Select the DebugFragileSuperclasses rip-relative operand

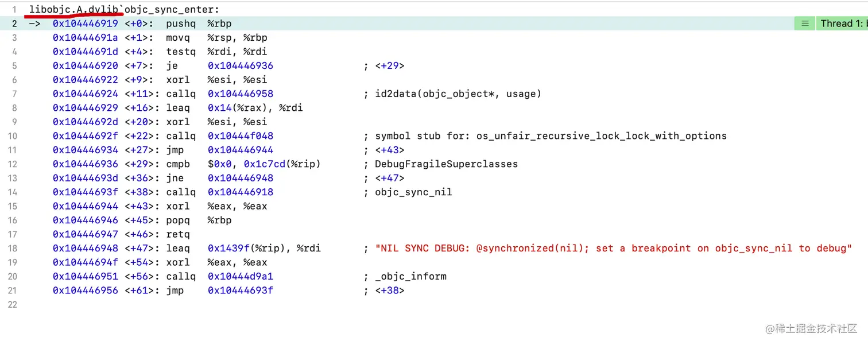(281, 164)
